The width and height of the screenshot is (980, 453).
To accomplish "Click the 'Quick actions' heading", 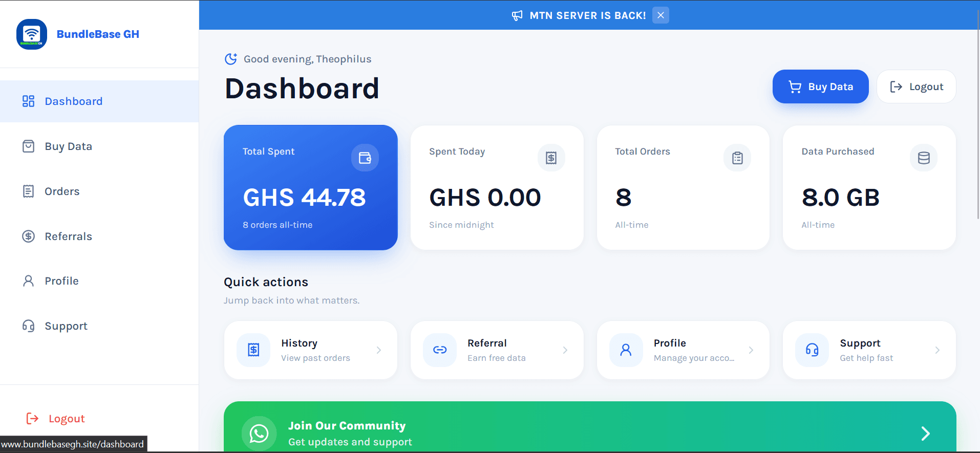I will [x=266, y=282].
